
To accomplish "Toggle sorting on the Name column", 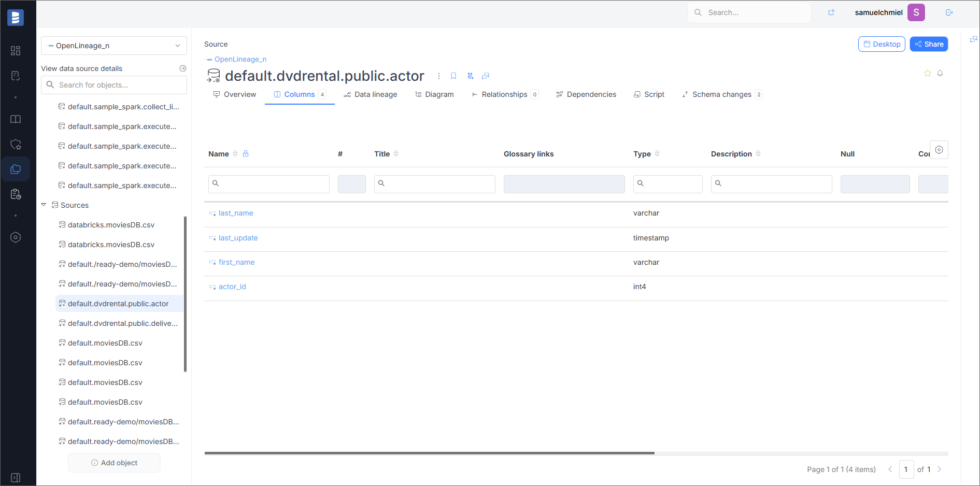I will pos(235,153).
